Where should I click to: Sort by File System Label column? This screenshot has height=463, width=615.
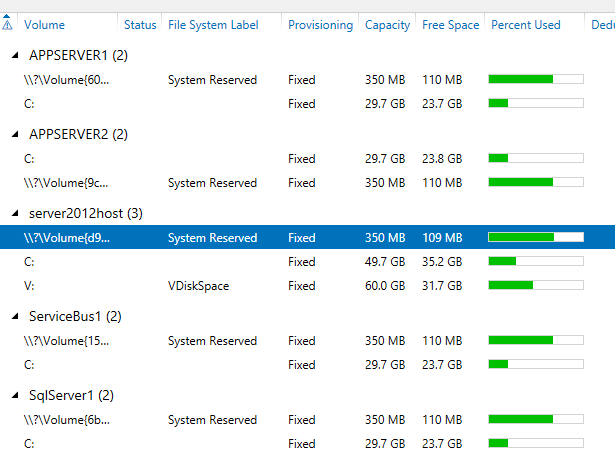click(213, 25)
